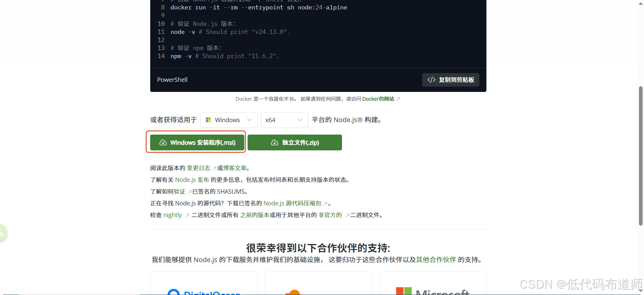The image size is (644, 295).
Task: Click the DigitalOcean partner card
Action: [204, 283]
